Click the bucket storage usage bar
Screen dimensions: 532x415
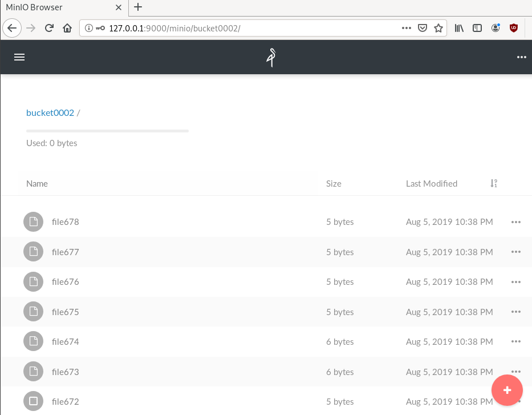(x=107, y=131)
